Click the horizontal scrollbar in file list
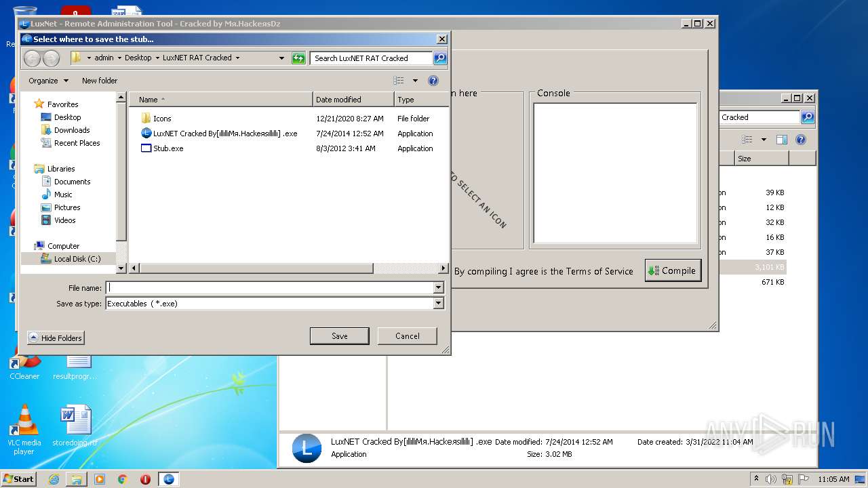 pyautogui.click(x=256, y=268)
